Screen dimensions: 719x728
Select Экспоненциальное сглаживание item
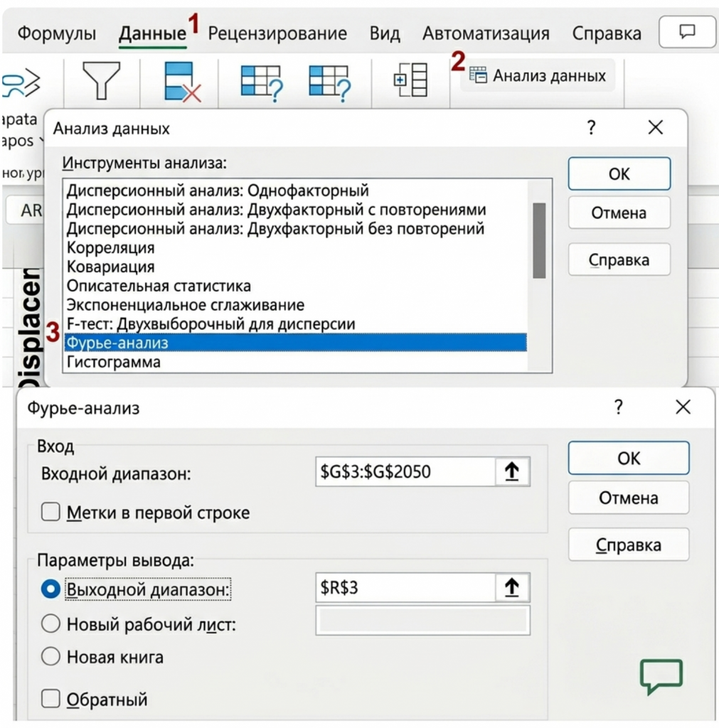[295, 304]
